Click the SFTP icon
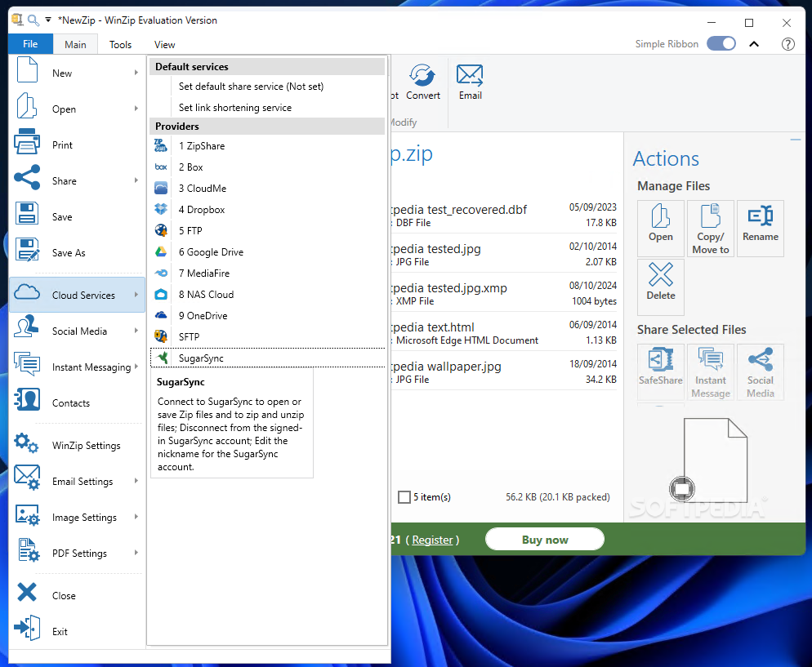 161,336
